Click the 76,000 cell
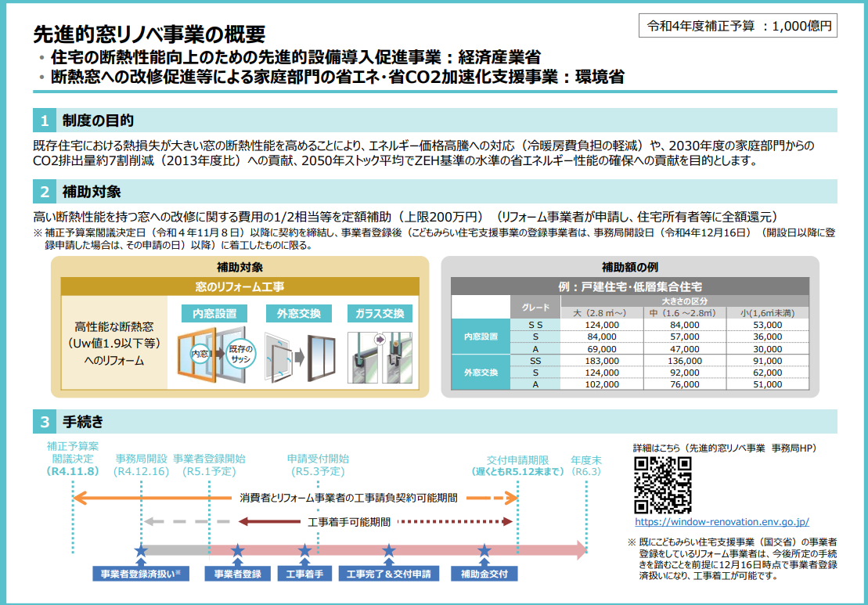The height and width of the screenshot is (605, 868). pos(685,384)
